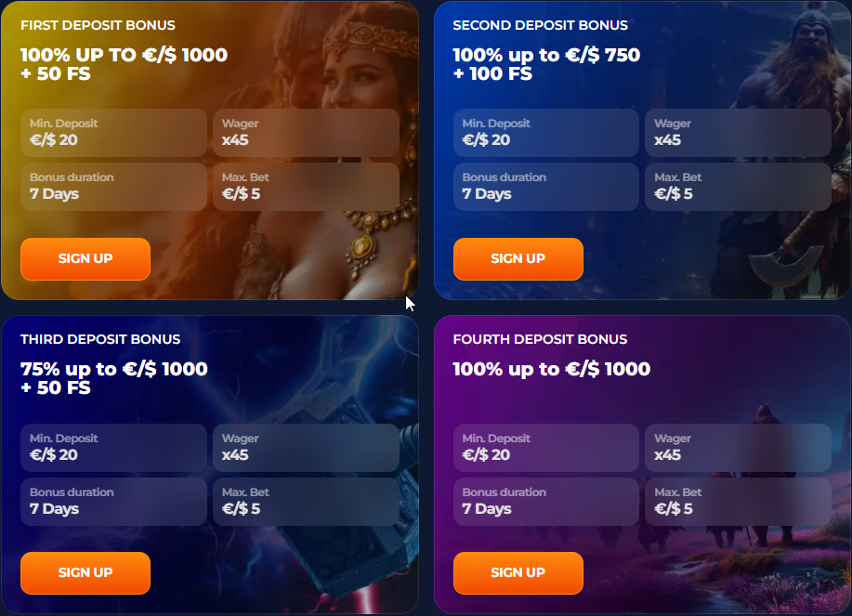Image resolution: width=852 pixels, height=616 pixels.
Task: Select Bonus duration box in third bonus card
Action: click(113, 502)
